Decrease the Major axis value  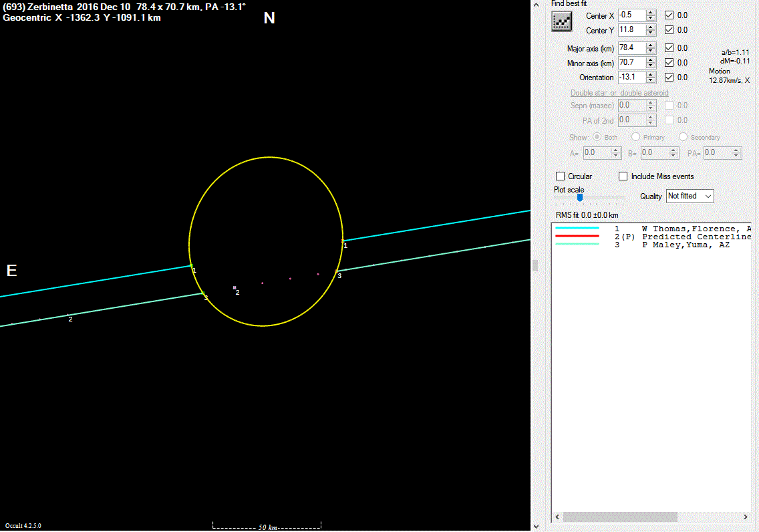click(651, 51)
